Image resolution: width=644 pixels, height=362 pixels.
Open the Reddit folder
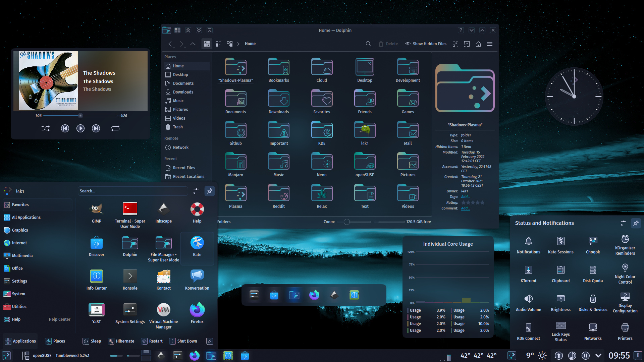[x=279, y=196]
